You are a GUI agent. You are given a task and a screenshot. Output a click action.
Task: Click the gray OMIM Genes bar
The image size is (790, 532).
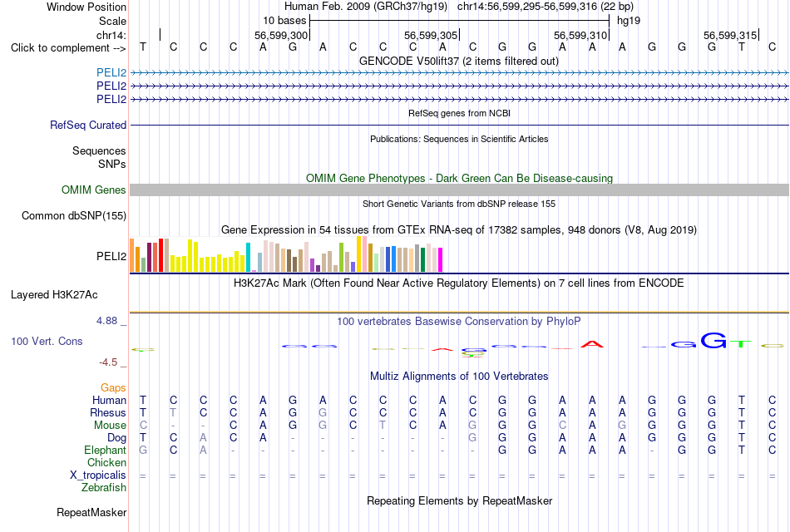point(459,190)
